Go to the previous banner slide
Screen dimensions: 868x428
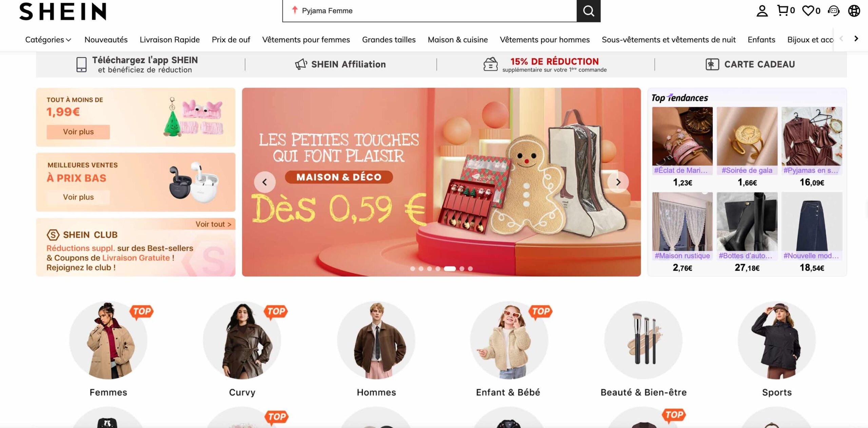tap(264, 182)
